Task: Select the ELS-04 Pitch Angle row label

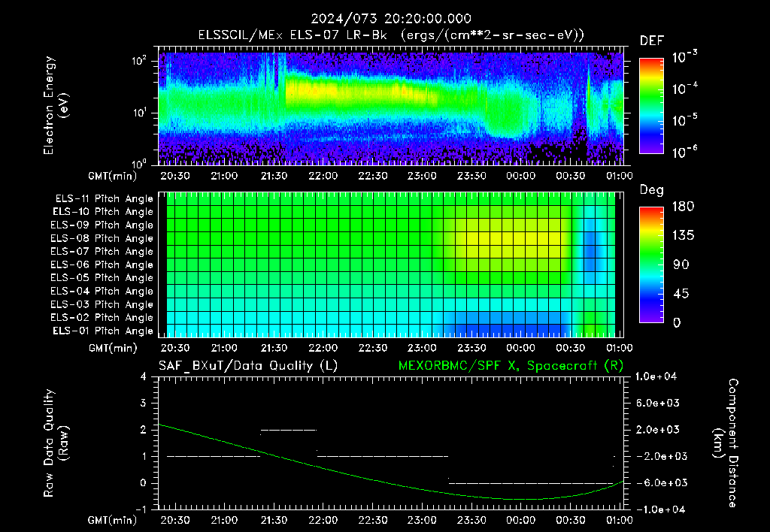Action: point(102,291)
